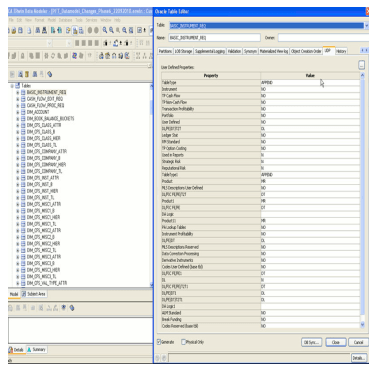Screen dimensions: 380x369
Task: Open the Tools menu in ERwin
Action: [79, 20]
